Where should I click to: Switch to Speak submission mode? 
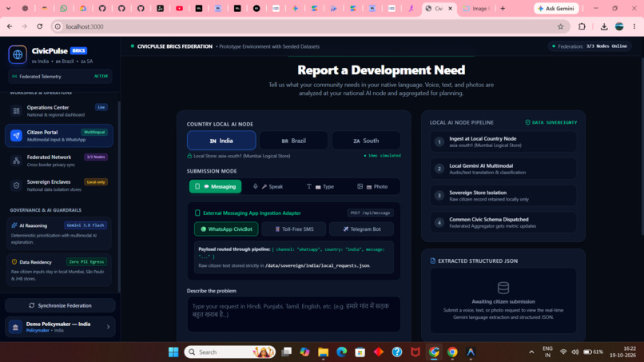pos(268,186)
